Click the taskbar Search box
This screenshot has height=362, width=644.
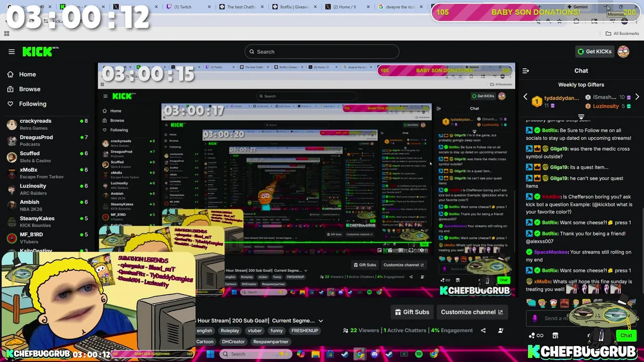coord(256,354)
